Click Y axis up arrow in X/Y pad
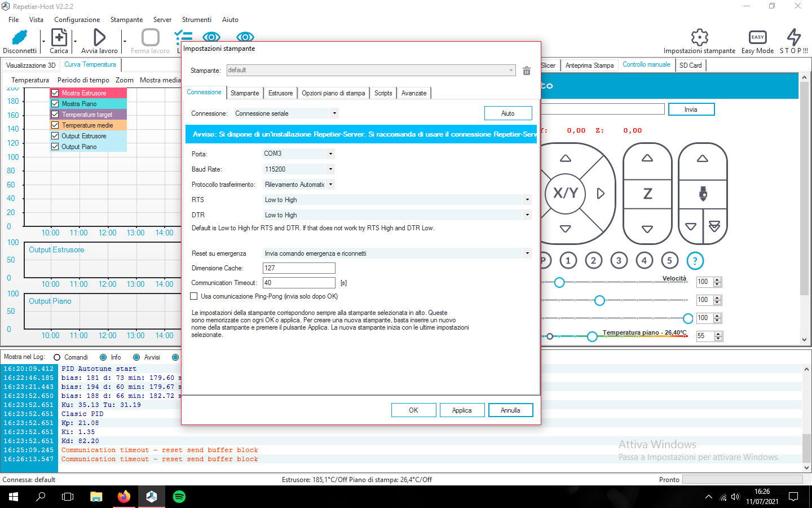Image resolution: width=812 pixels, height=508 pixels. (566, 159)
